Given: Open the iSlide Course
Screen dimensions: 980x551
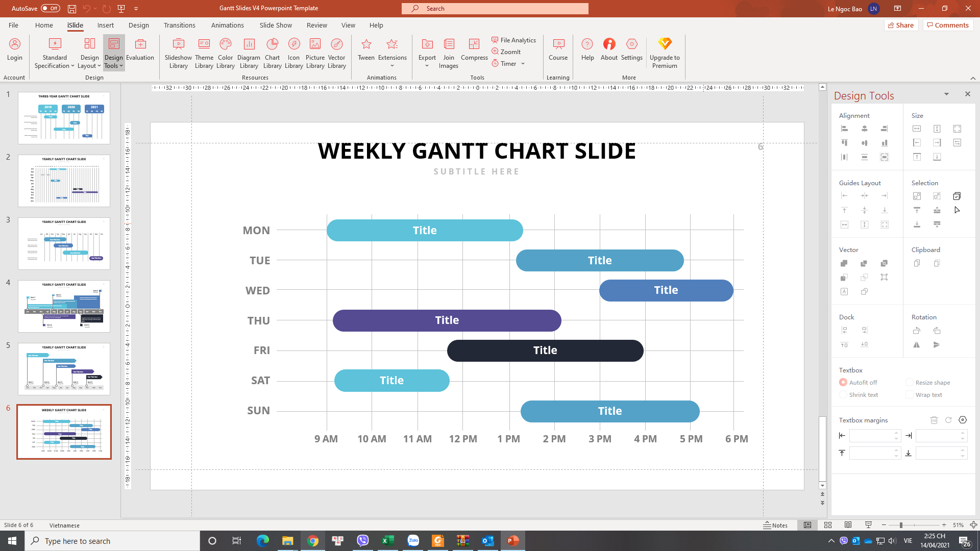Looking at the screenshot, I should click(558, 49).
